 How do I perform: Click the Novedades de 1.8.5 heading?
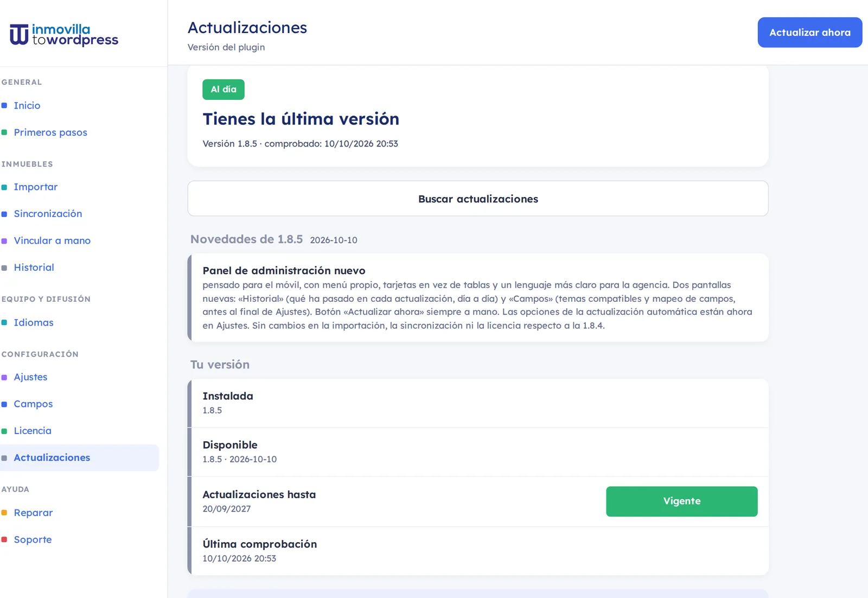point(246,239)
